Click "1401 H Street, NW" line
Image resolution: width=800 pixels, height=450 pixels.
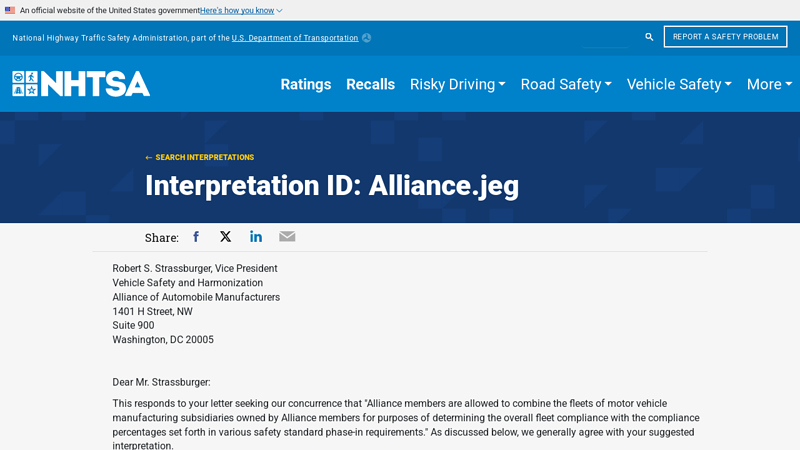tap(153, 311)
